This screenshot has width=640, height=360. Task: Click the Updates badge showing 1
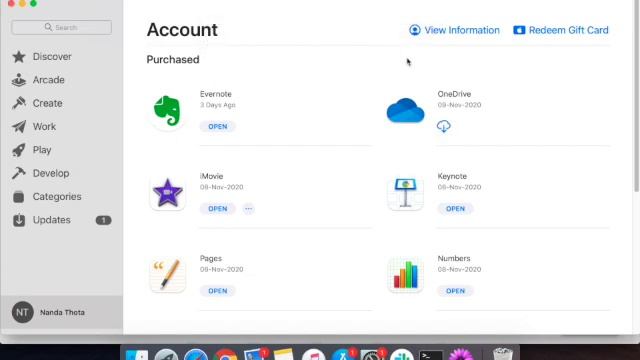pos(103,220)
